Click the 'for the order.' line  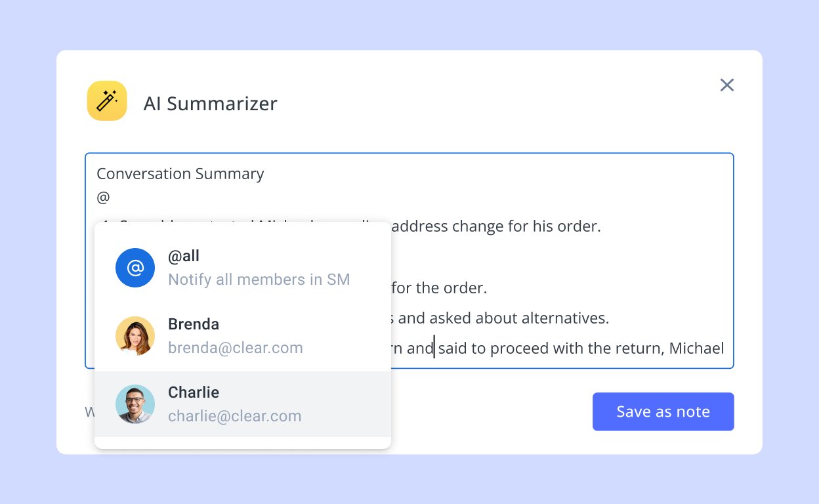coord(440,288)
